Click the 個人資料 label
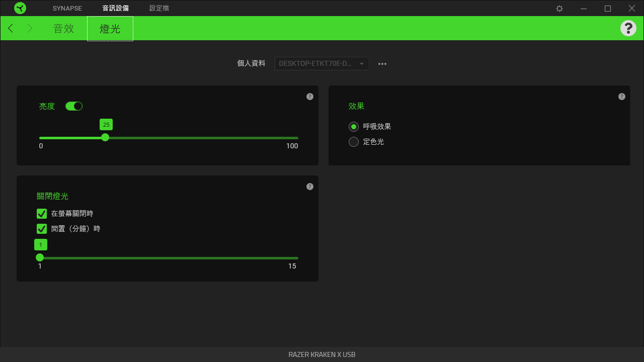Image resolution: width=644 pixels, height=362 pixels. click(x=252, y=63)
